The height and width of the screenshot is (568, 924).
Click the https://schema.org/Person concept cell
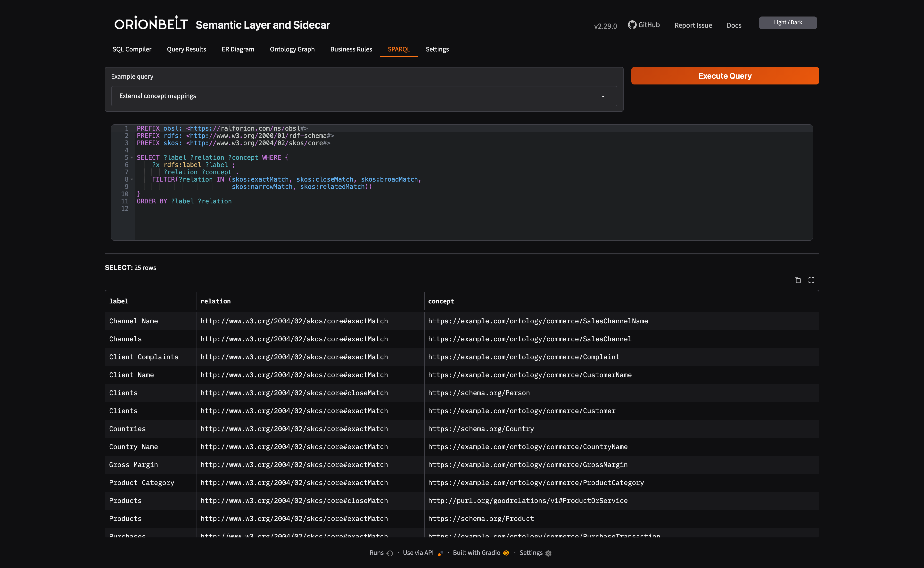click(x=621, y=393)
